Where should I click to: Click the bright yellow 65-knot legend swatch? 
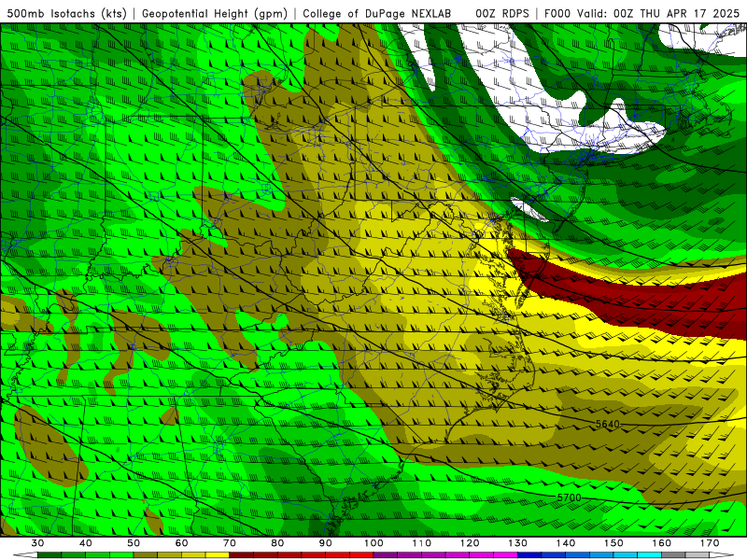click(218, 554)
